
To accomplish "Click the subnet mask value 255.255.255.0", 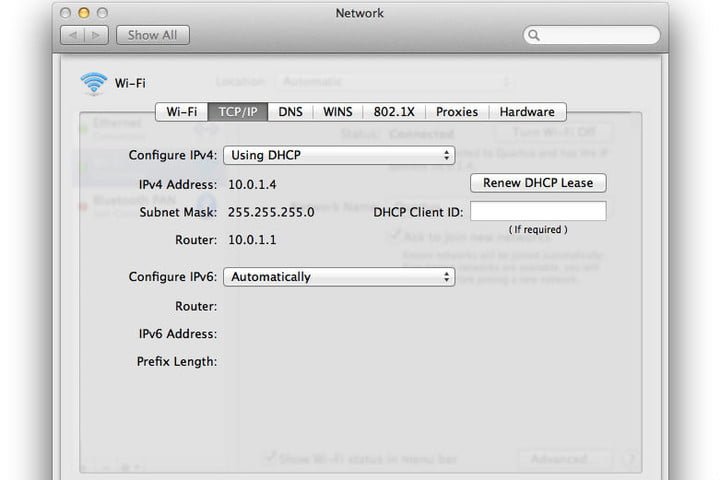I will click(271, 212).
